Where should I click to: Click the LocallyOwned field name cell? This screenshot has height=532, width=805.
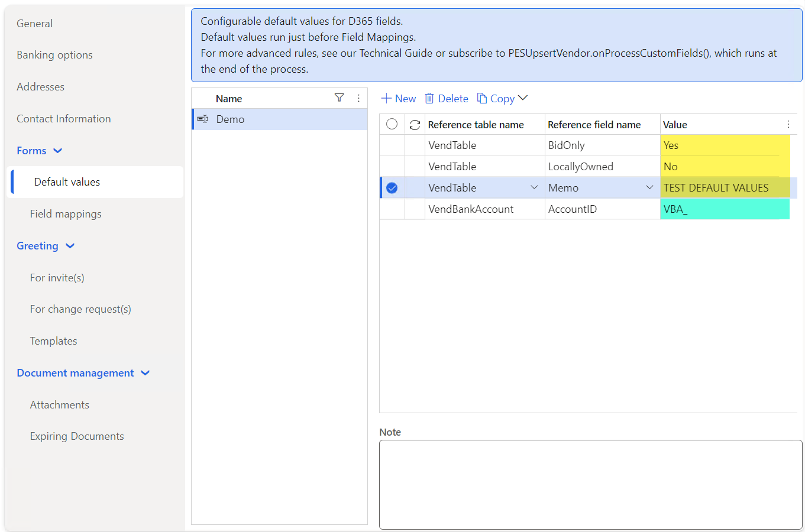click(x=602, y=167)
